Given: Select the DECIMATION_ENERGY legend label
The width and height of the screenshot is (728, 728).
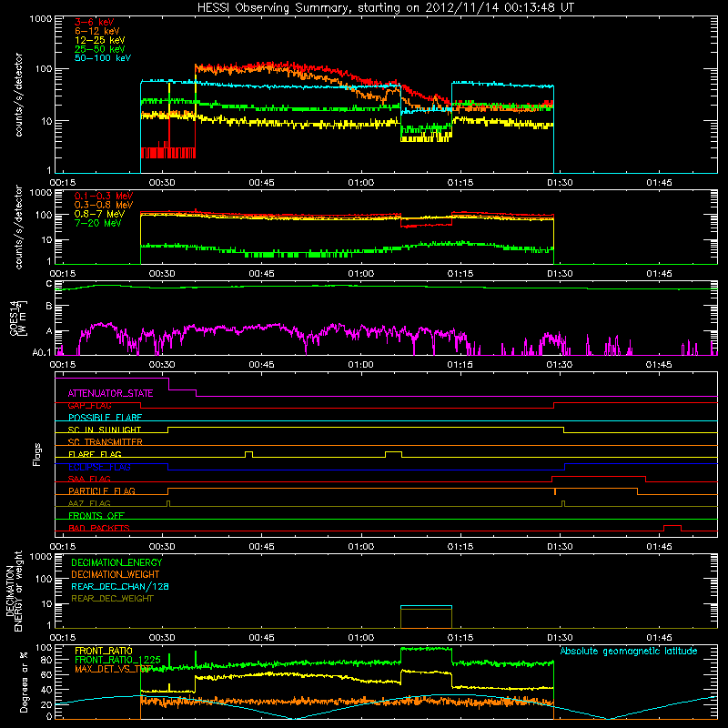Looking at the screenshot, I should point(116,562).
